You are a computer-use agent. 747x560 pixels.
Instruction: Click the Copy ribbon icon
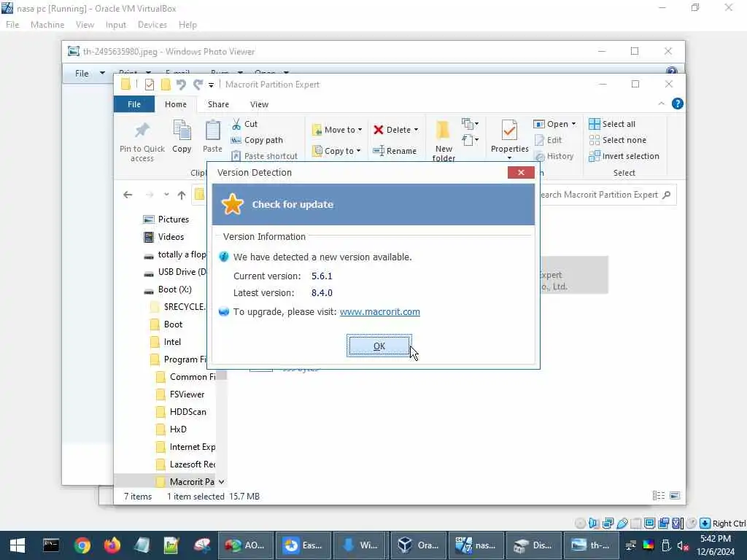coord(182,137)
